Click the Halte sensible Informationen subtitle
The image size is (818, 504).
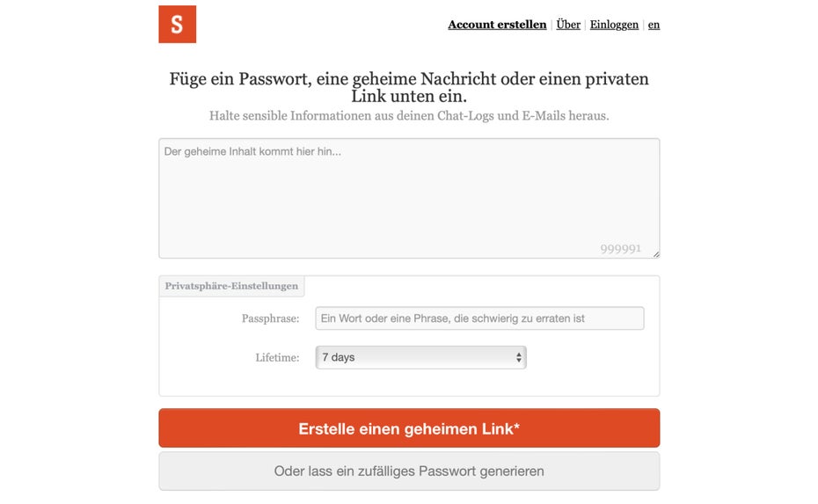click(409, 116)
